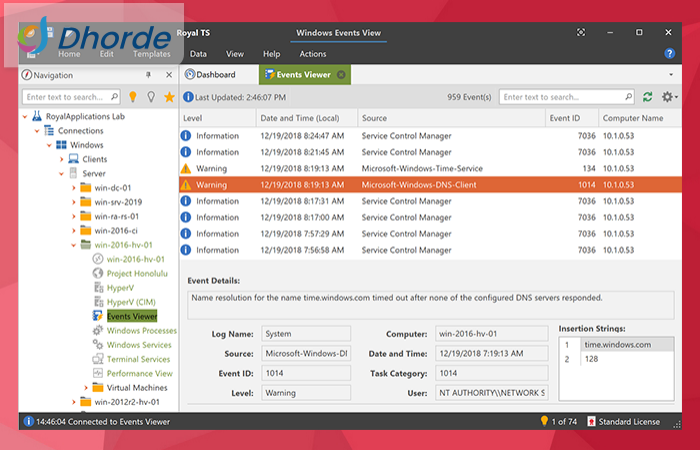Pin the Navigation panel

pyautogui.click(x=149, y=75)
